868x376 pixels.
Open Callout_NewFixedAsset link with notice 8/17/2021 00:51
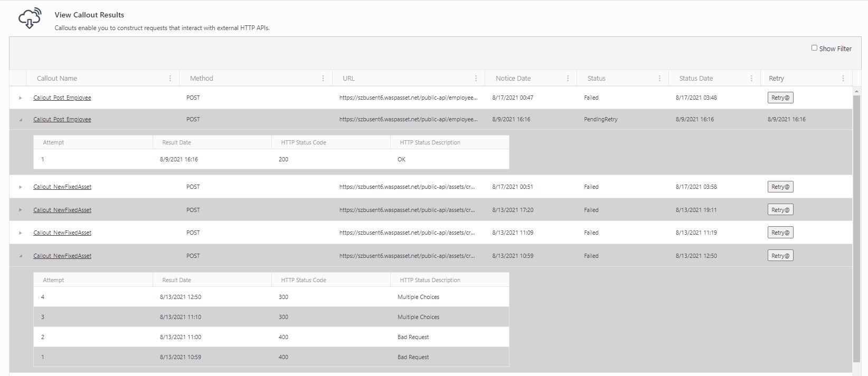coord(62,187)
